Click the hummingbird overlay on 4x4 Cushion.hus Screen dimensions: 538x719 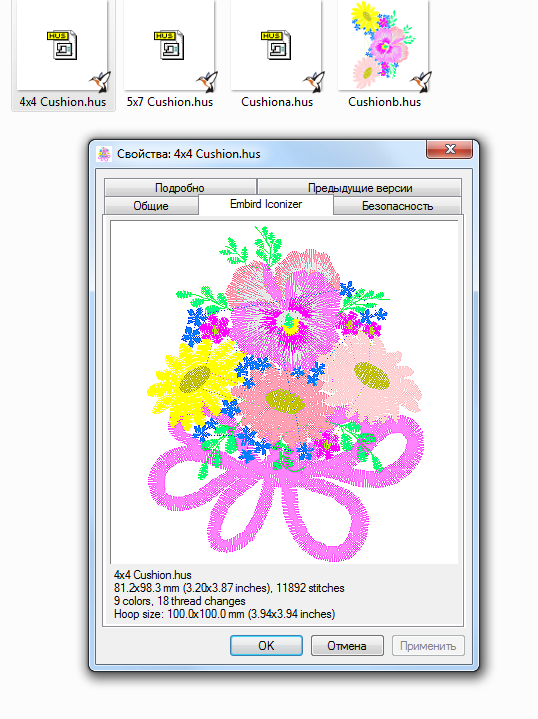click(100, 81)
